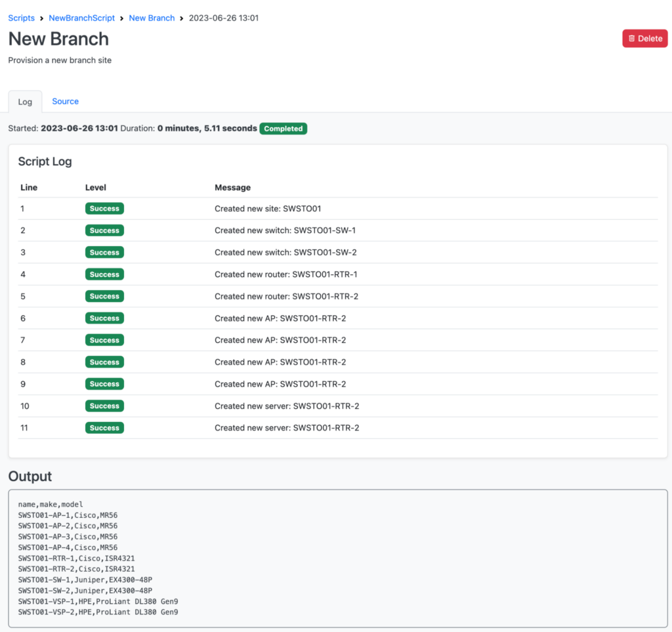Click the Completed status badge

click(283, 129)
